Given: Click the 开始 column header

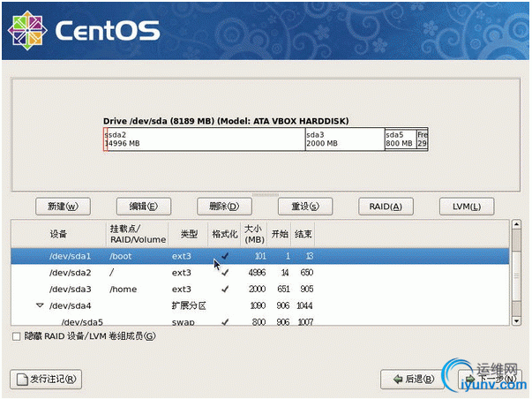Looking at the screenshot, I should pos(279,234).
